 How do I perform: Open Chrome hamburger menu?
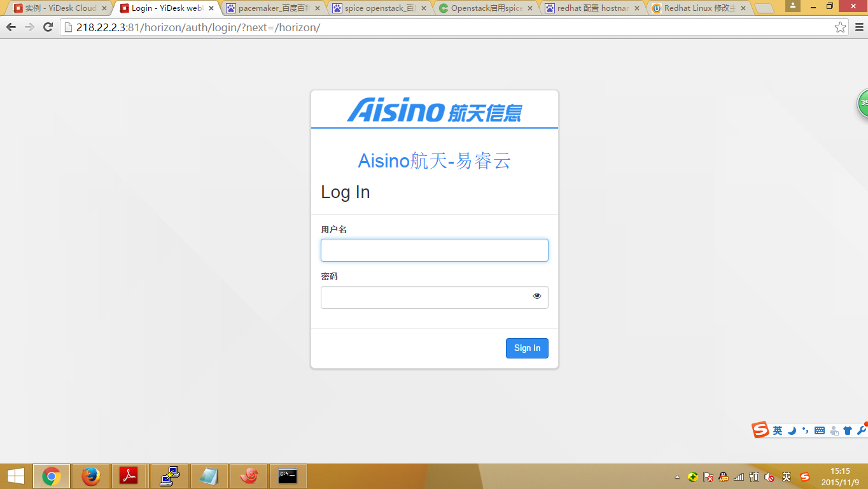pos(859,27)
